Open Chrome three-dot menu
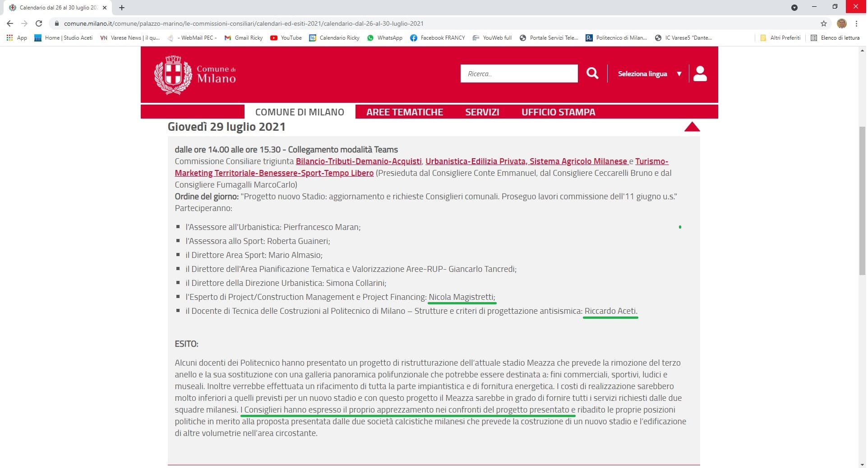This screenshot has width=868, height=468. 856,23
